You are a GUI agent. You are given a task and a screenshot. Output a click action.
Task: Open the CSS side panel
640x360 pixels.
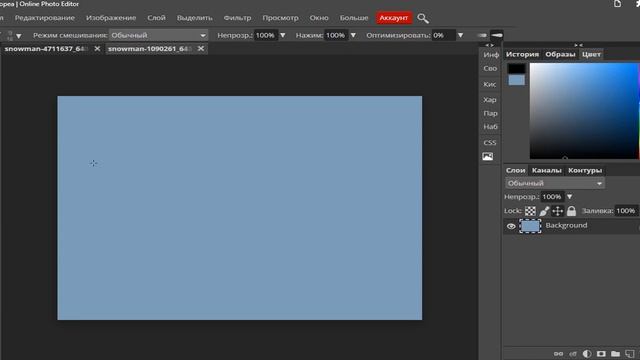tap(490, 142)
